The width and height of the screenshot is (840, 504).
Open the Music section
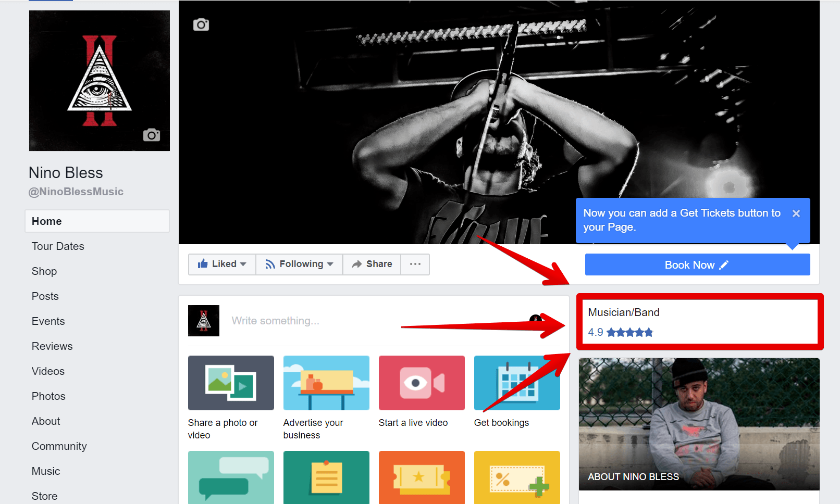point(46,471)
